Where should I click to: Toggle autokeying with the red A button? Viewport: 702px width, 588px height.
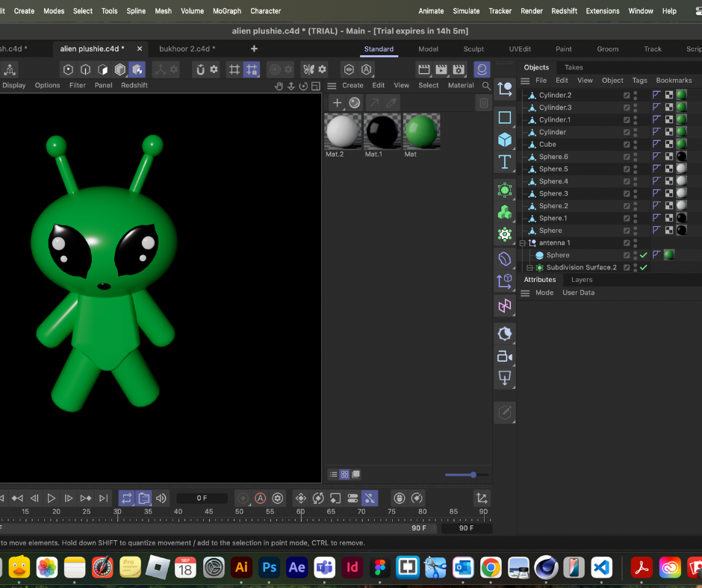[260, 498]
